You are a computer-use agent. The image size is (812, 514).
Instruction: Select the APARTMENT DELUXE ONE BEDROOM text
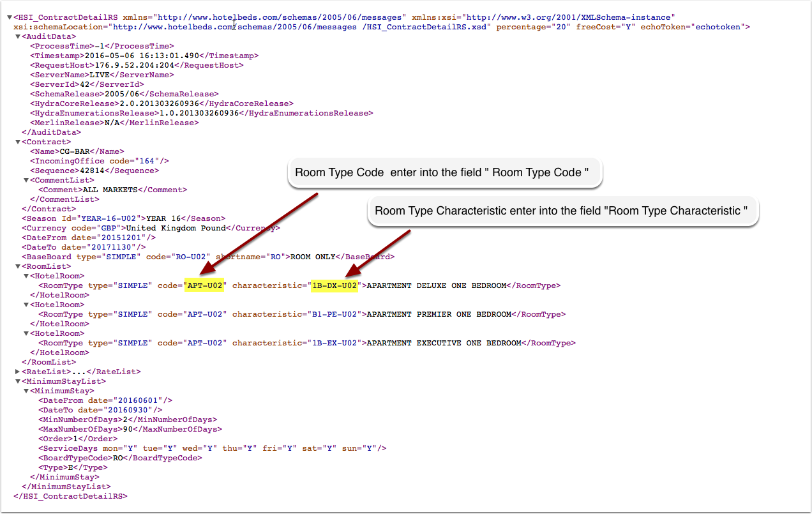[436, 285]
